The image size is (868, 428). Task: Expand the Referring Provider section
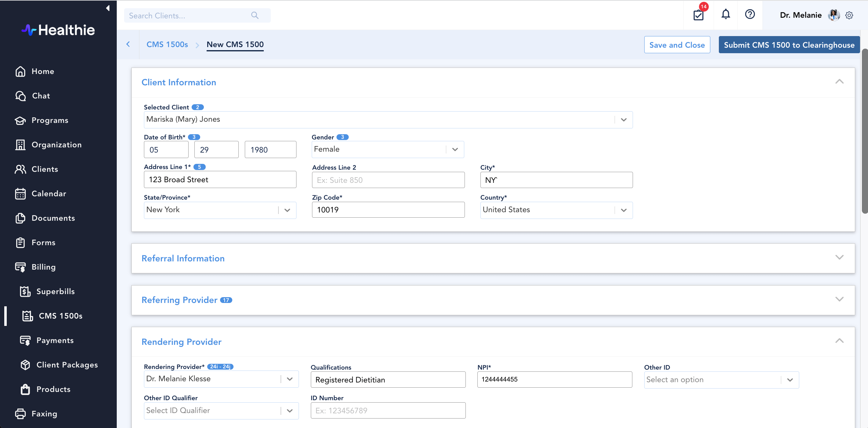(840, 299)
